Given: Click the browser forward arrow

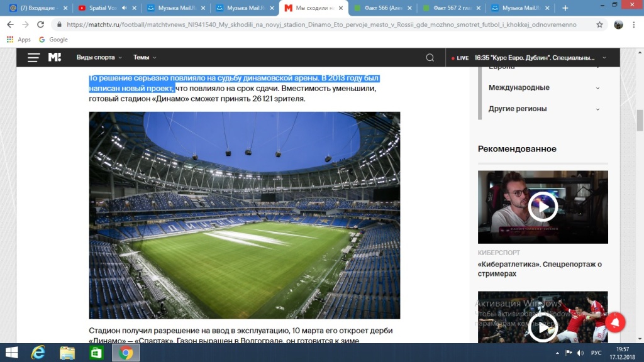Looking at the screenshot, I should coord(25,25).
